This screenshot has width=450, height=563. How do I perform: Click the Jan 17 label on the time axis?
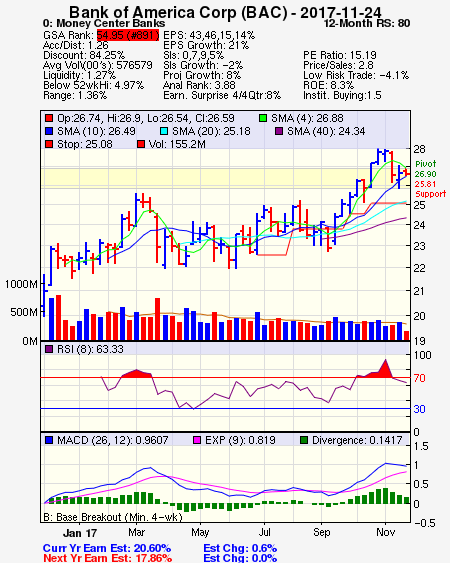(80, 533)
